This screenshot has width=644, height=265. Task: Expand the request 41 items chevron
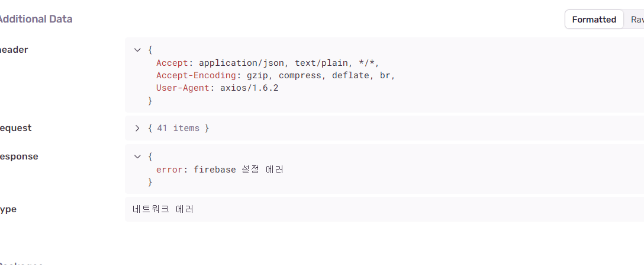(137, 128)
